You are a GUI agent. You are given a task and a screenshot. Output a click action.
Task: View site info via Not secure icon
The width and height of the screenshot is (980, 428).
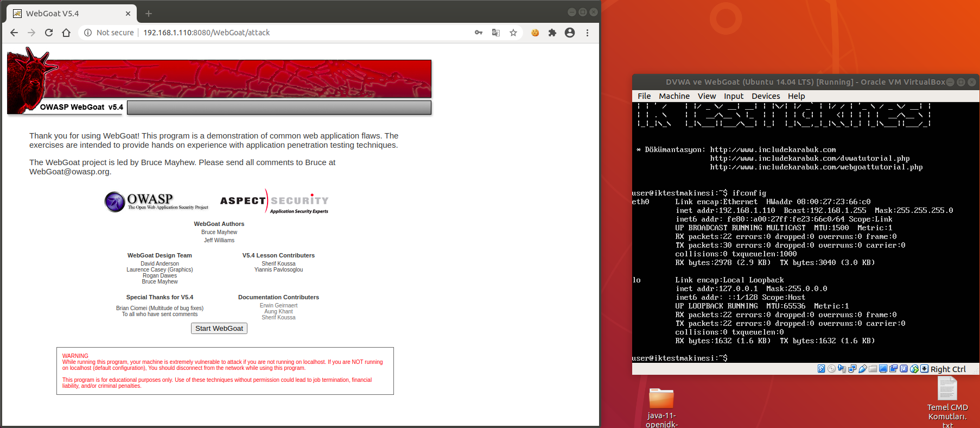tap(88, 33)
